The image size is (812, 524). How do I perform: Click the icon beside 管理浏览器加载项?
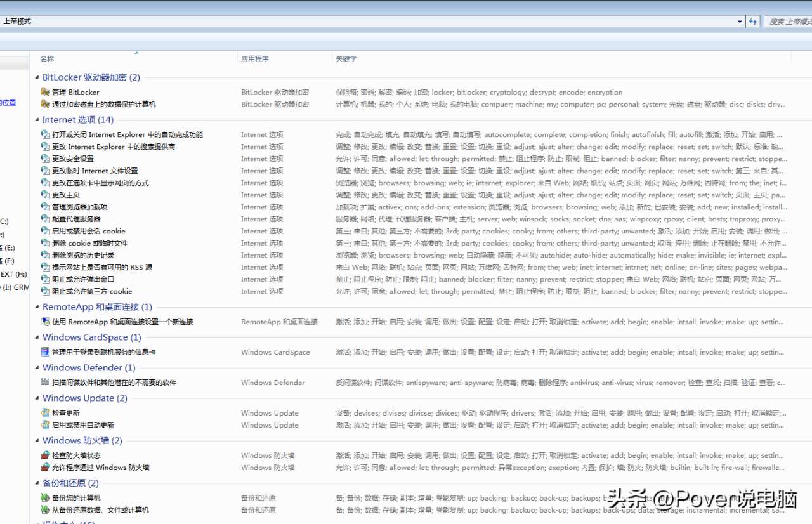coord(45,207)
